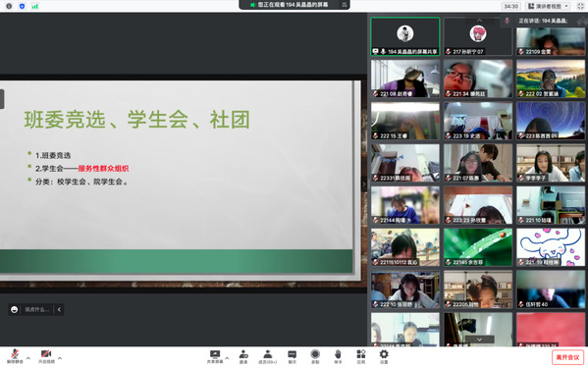
Task: Click the 说点什么 chat input box
Action: pyautogui.click(x=36, y=309)
